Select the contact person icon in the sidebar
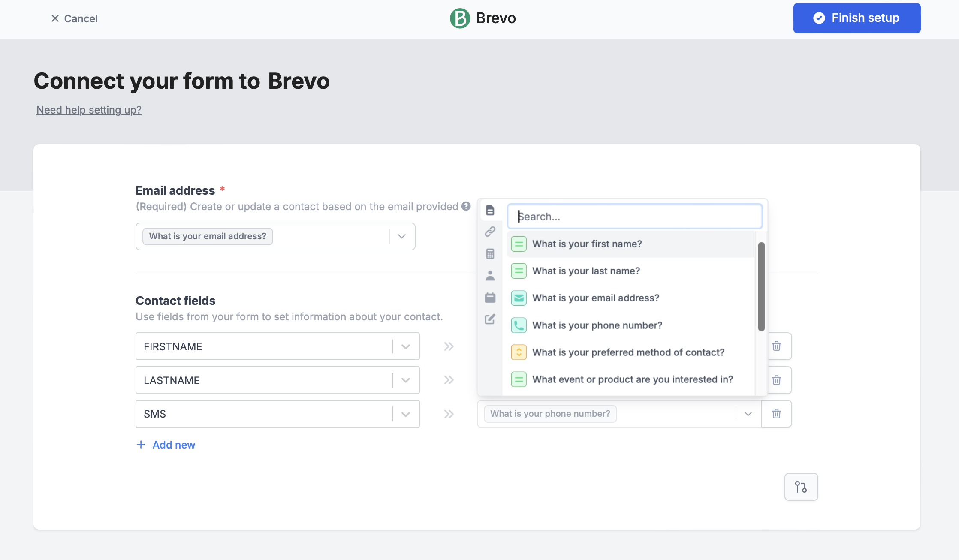 pos(490,276)
